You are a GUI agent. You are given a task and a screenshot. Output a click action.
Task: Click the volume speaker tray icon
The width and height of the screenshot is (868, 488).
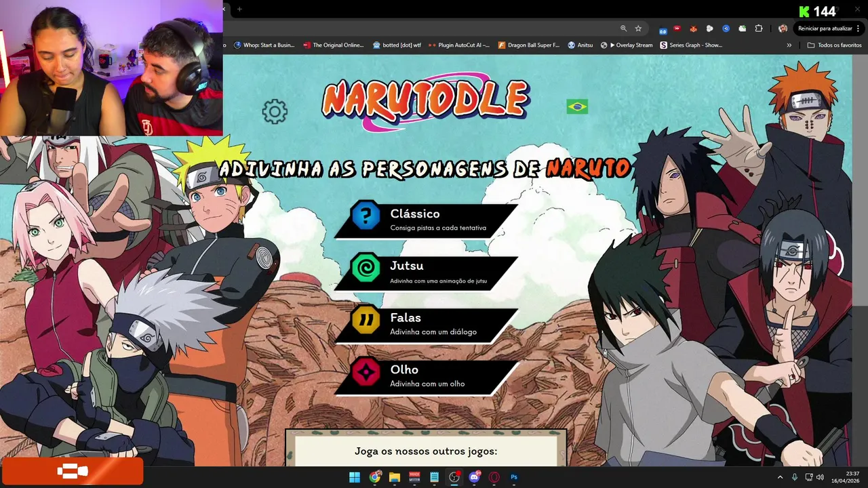click(x=820, y=477)
